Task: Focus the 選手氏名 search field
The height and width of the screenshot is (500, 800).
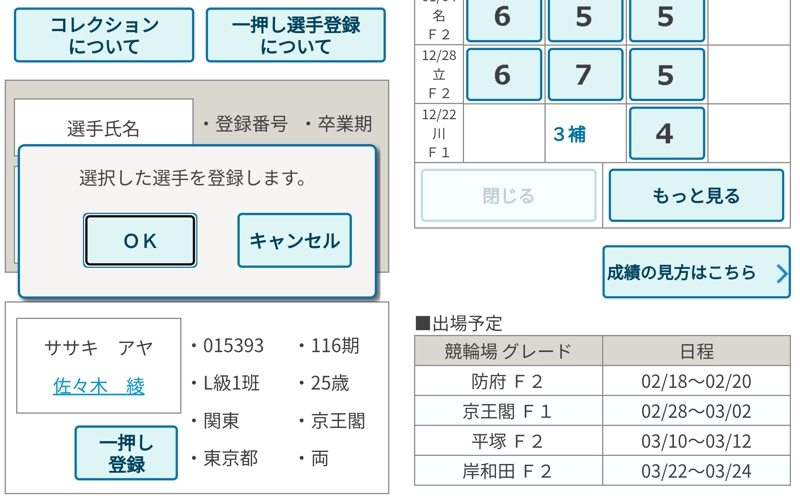Action: tap(104, 128)
